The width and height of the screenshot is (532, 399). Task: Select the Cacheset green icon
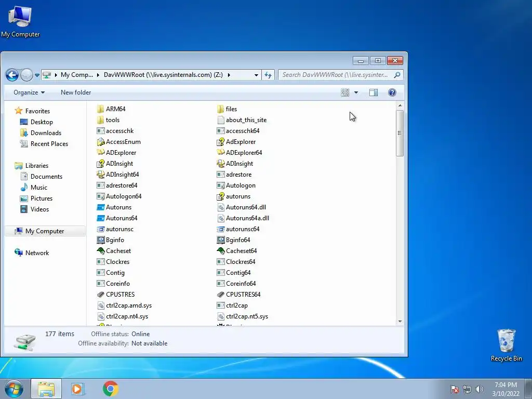(100, 251)
